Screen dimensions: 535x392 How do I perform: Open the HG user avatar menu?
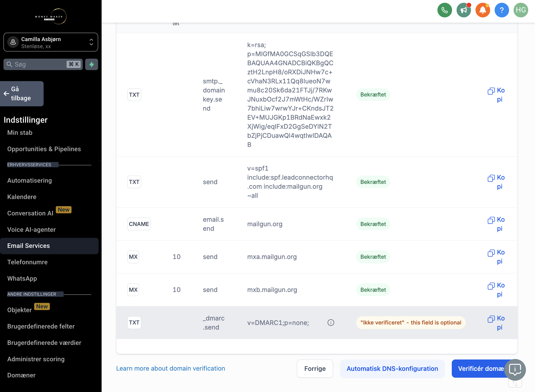(521, 10)
